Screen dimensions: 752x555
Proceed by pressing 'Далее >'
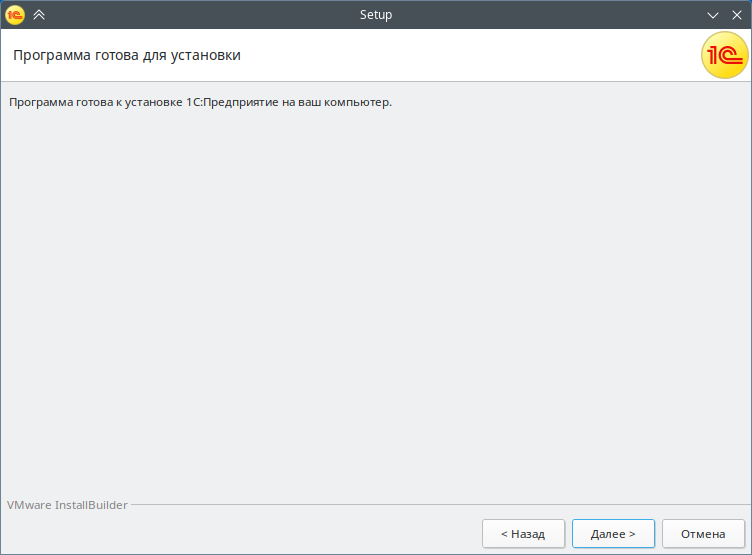coord(613,534)
